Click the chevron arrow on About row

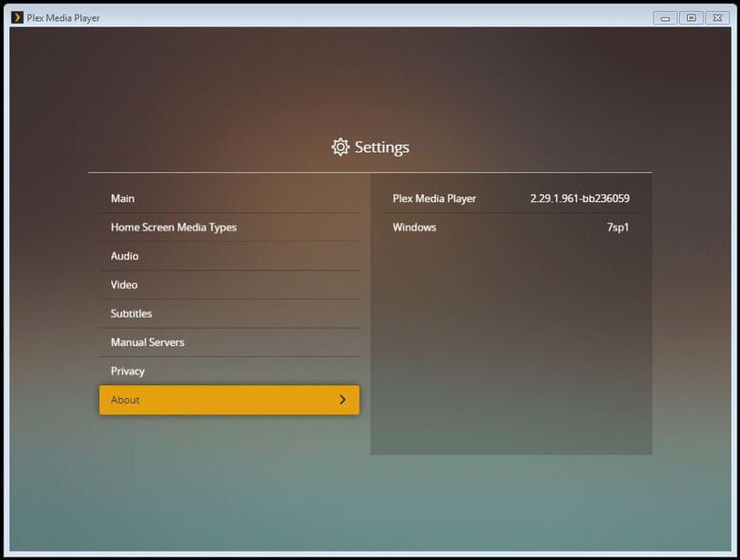click(342, 400)
